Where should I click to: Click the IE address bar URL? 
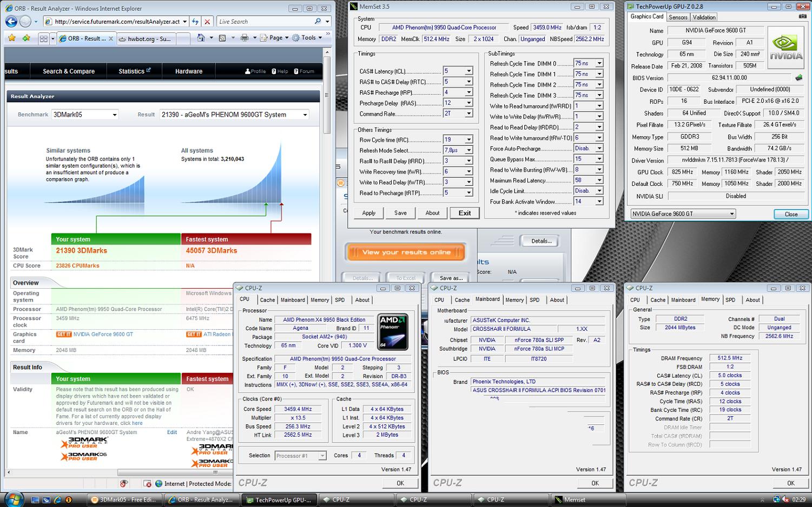click(117, 22)
